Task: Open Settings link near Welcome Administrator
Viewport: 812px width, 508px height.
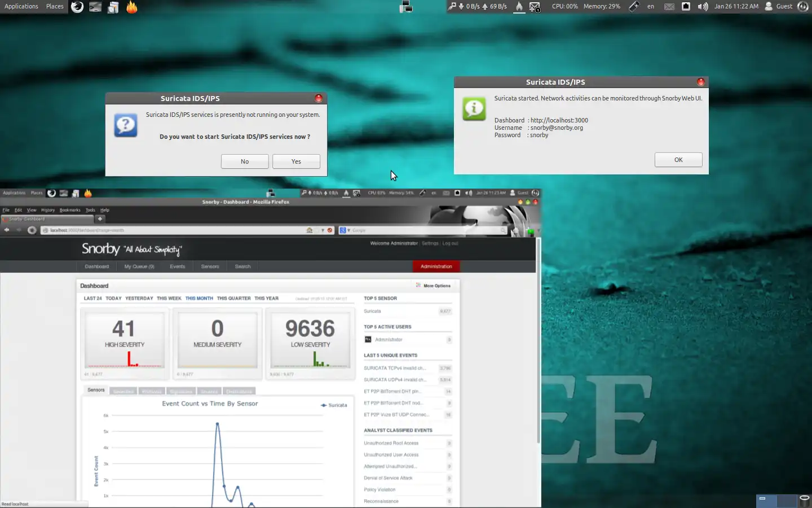Action: (430, 243)
